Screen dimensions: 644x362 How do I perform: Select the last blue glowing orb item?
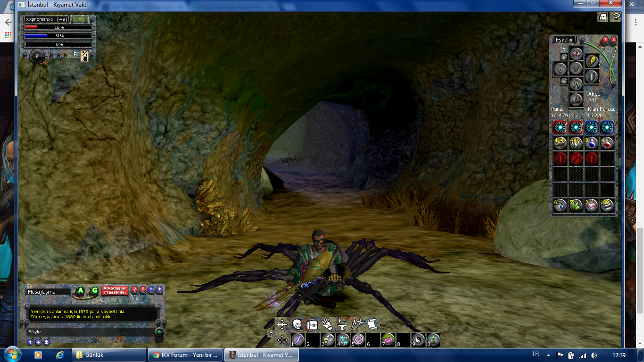(607, 127)
